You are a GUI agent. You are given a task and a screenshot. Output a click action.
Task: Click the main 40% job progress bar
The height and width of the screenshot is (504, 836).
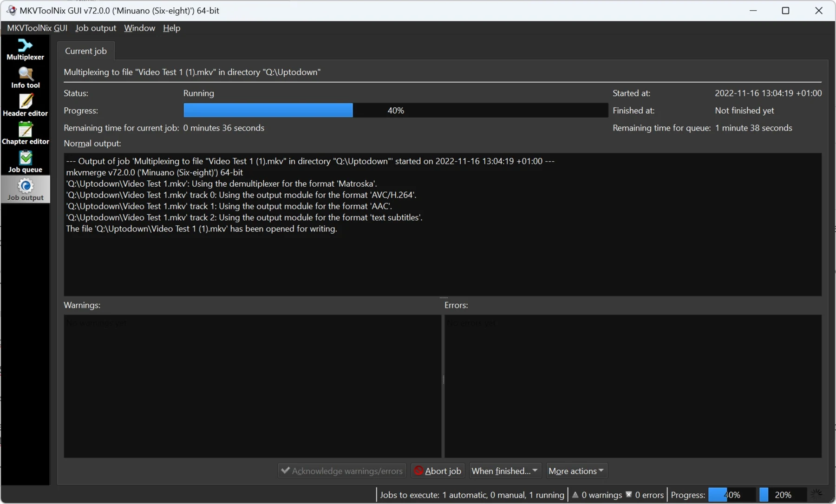point(396,110)
